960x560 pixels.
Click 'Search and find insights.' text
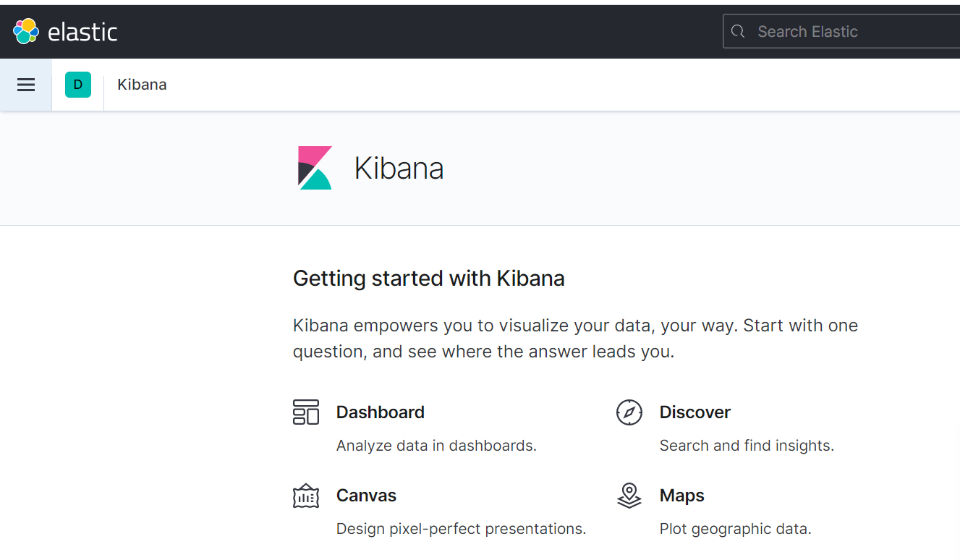coord(747,446)
